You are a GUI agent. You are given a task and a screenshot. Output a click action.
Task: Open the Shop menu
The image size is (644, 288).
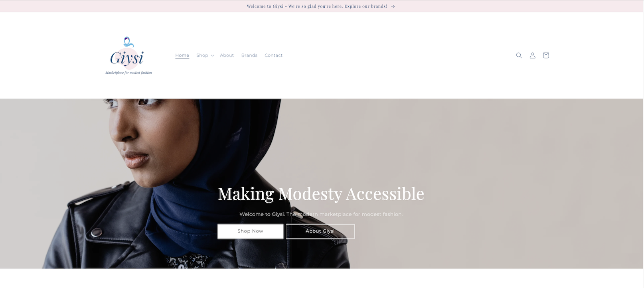(202, 55)
